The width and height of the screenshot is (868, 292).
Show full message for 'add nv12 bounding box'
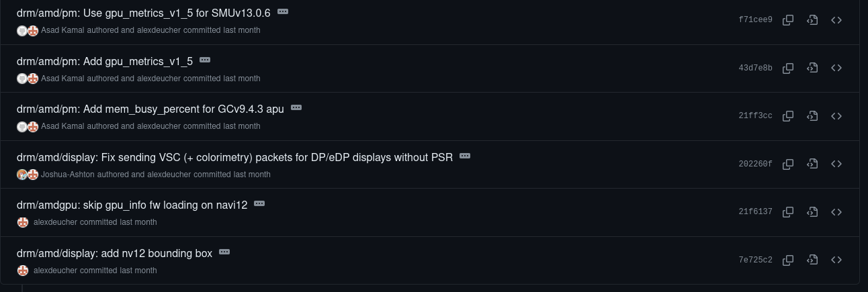224,252
